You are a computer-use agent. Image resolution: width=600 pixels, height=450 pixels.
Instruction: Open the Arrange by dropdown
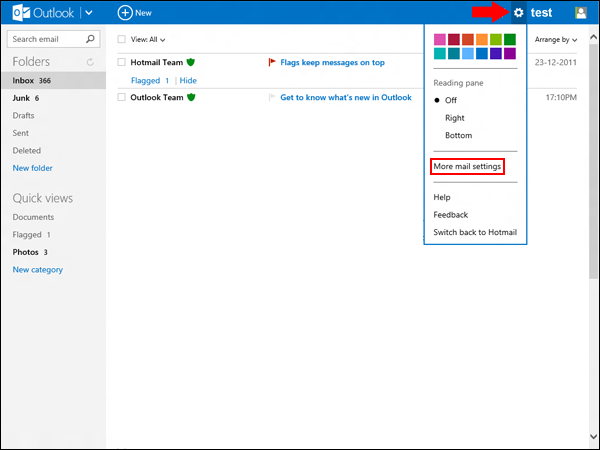(556, 39)
